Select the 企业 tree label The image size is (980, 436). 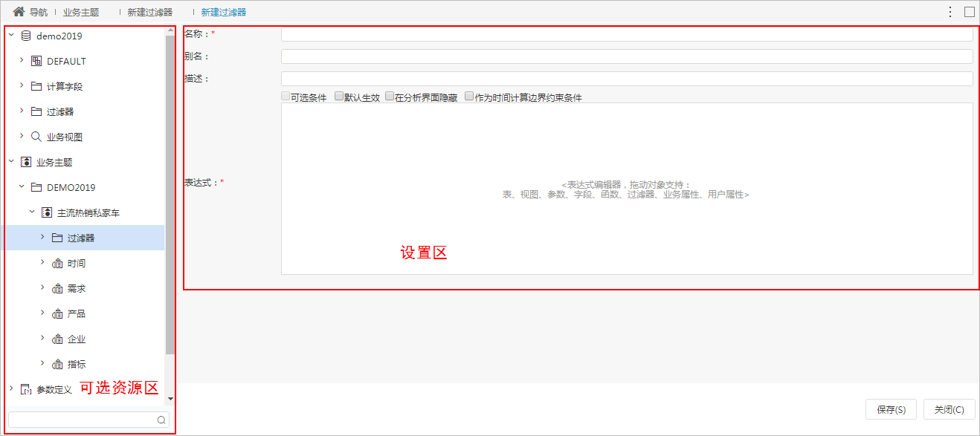[77, 339]
